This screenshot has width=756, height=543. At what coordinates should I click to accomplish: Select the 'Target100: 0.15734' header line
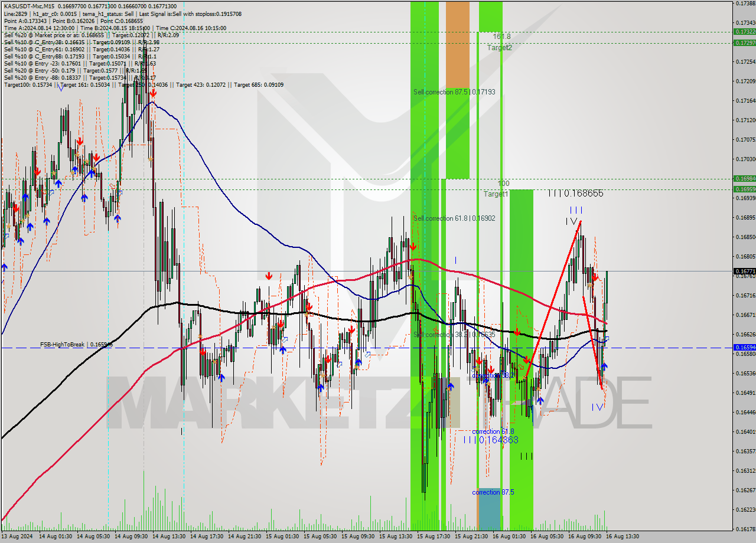(144, 84)
